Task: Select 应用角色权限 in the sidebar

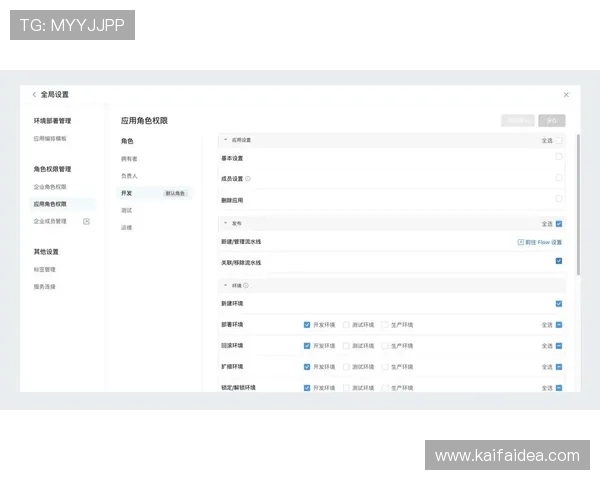Action: (x=63, y=204)
